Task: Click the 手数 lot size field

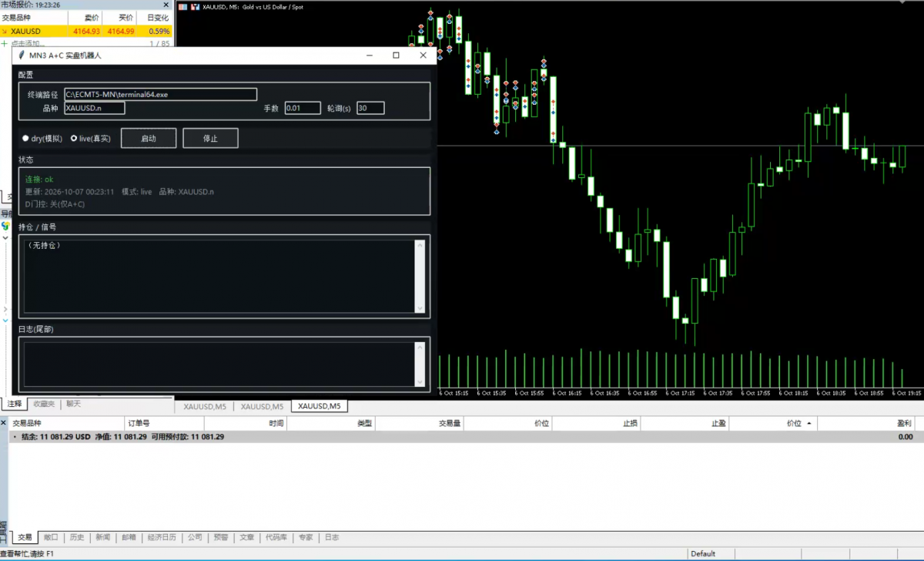Action: 303,108
